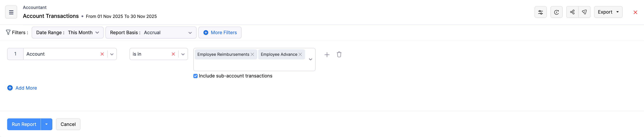Click the refresh/schedule report icon
The width and height of the screenshot is (644, 137).
[556, 12]
